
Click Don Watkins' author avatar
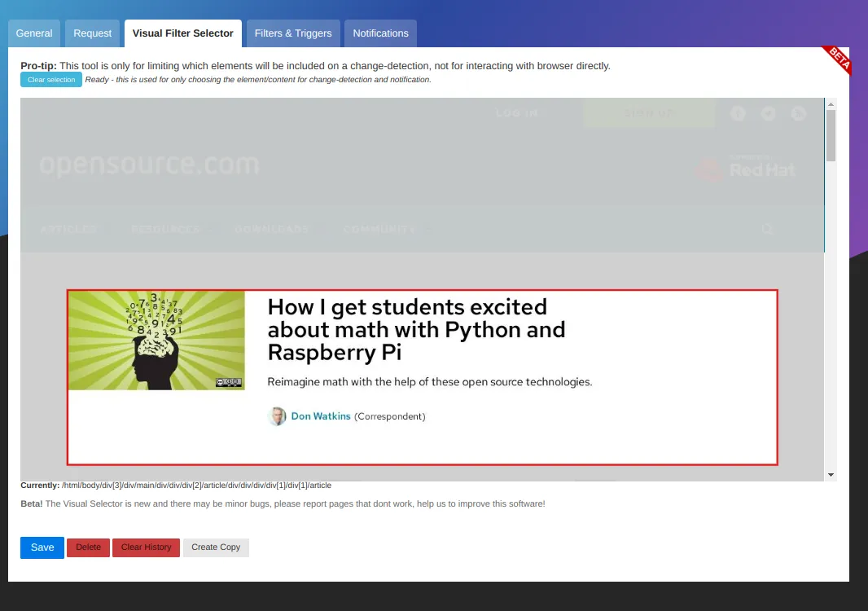coord(277,416)
